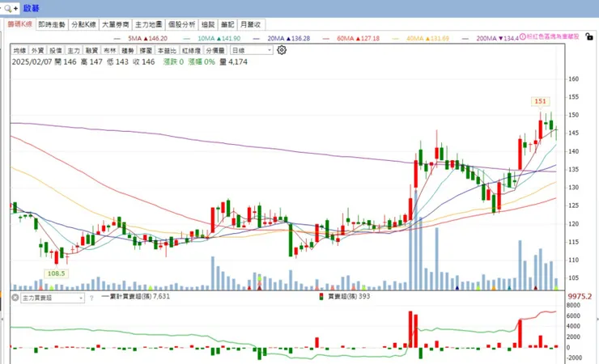Screen dimensions: 599x364
Task: Toggle the 外資 overlay button
Action: [37, 50]
